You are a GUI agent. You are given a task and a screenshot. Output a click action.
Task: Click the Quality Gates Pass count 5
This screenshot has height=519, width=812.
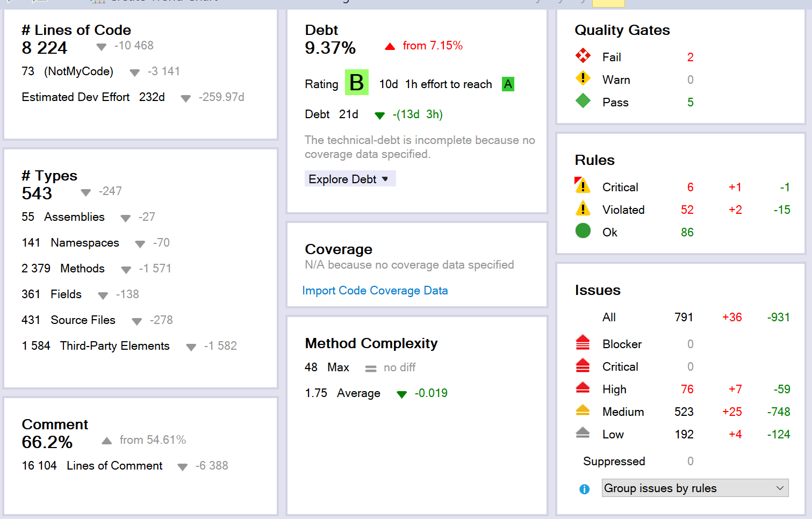pyautogui.click(x=690, y=103)
